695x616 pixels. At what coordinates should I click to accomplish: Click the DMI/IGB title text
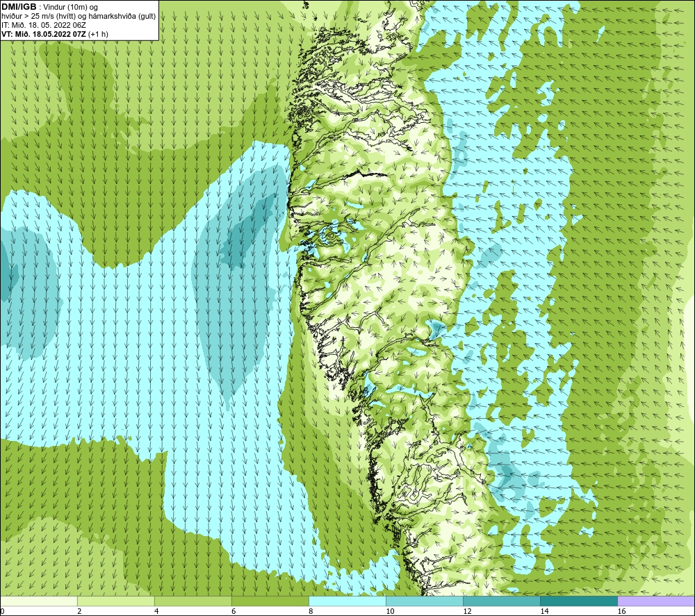click(x=19, y=7)
